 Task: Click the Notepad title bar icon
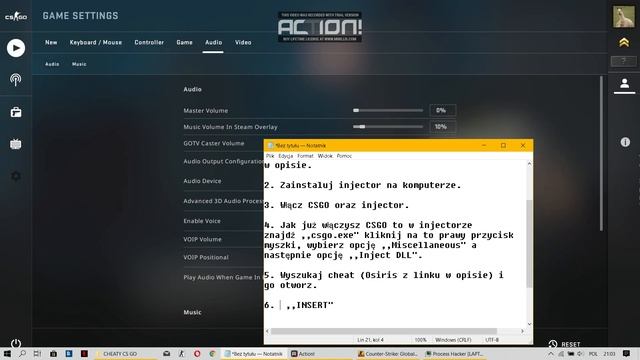pyautogui.click(x=270, y=145)
